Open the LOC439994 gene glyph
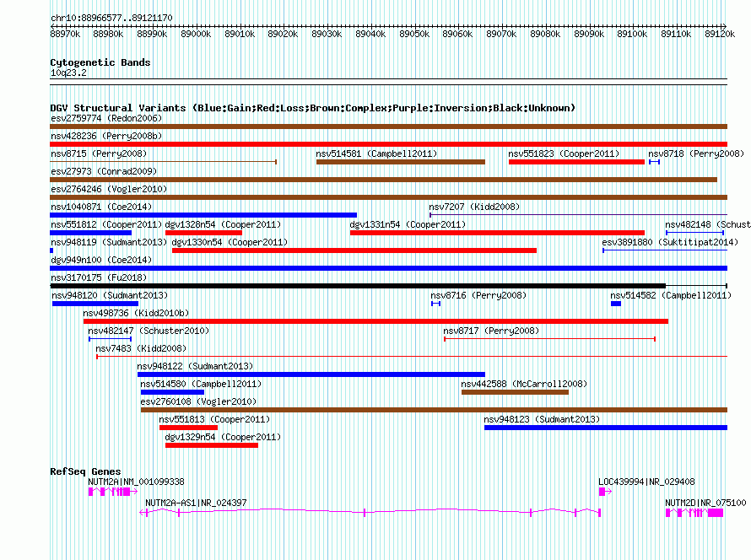The width and height of the screenshot is (751, 560). click(x=605, y=492)
